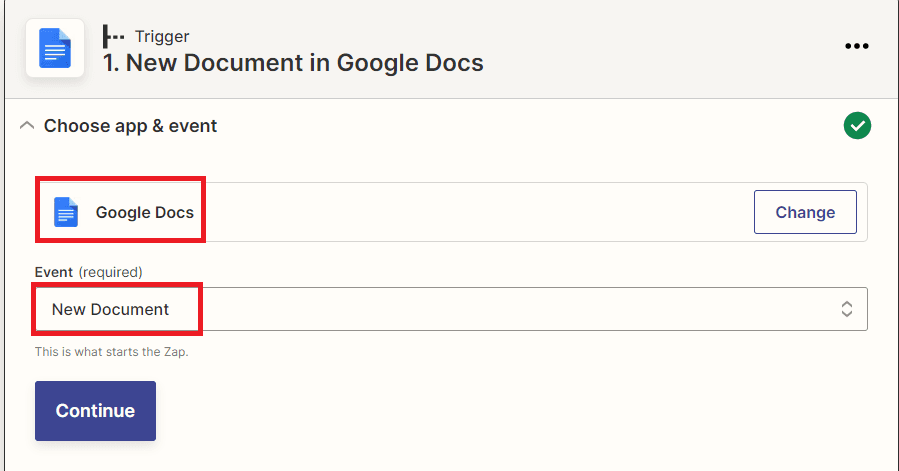Click the Change button
This screenshot has width=899, height=471.
(x=804, y=212)
